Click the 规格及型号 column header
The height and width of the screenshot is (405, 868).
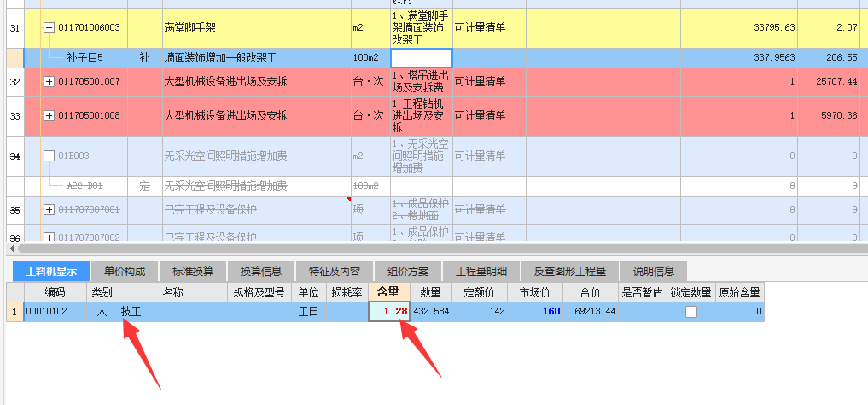[x=259, y=292]
